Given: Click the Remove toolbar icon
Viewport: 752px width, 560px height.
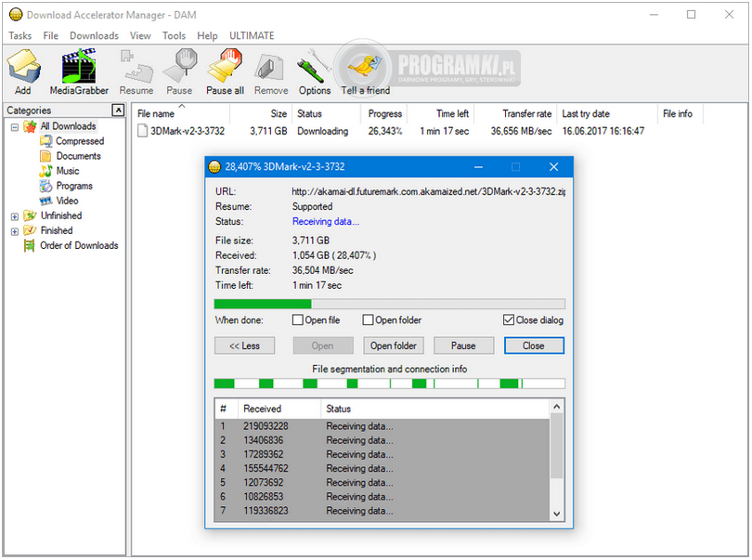Looking at the screenshot, I should [x=270, y=67].
